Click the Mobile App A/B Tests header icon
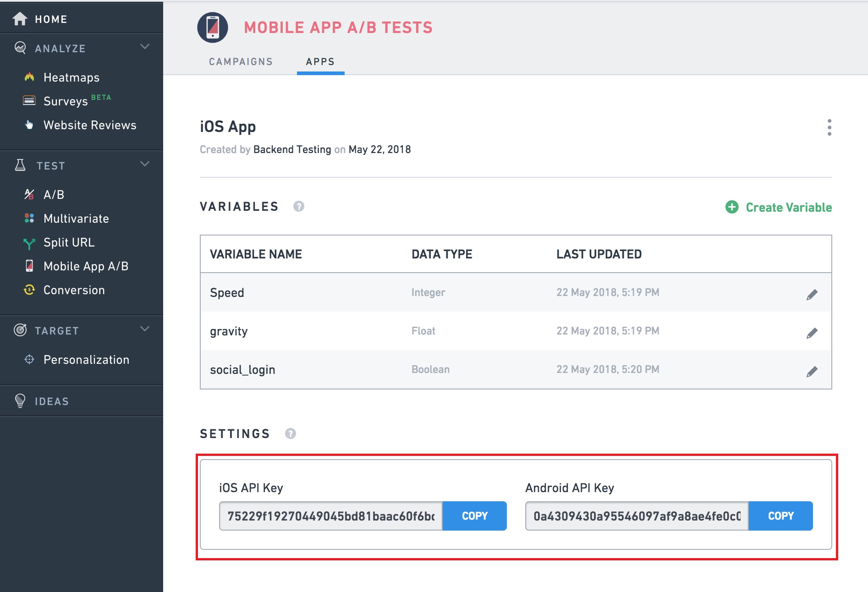The image size is (868, 592). [x=213, y=27]
